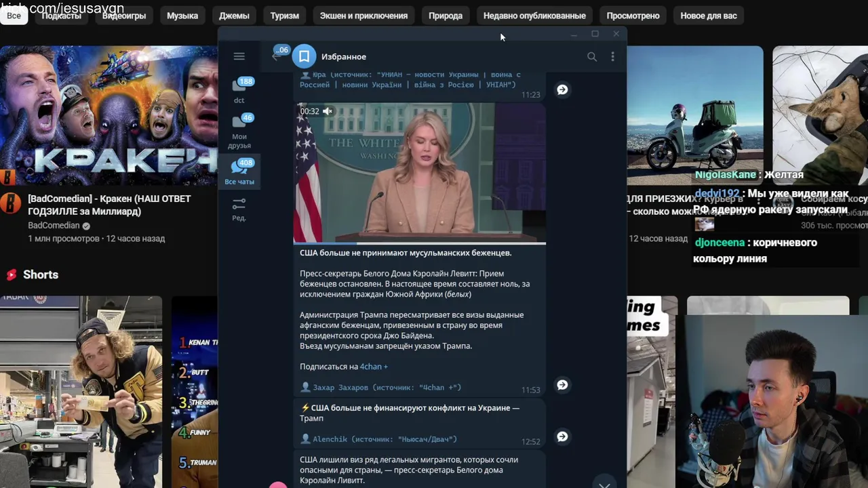
Task: Open the BadComedian channel name link
Action: [54, 226]
